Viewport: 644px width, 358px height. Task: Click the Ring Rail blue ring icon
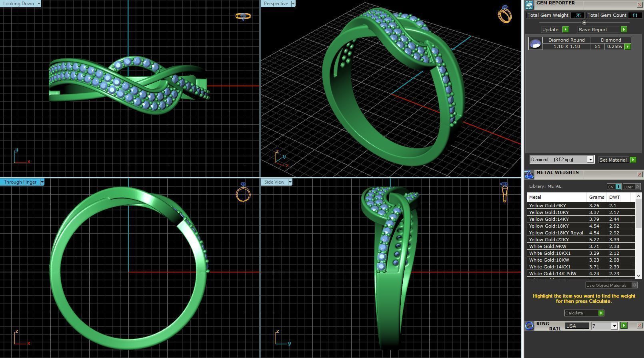pos(529,326)
